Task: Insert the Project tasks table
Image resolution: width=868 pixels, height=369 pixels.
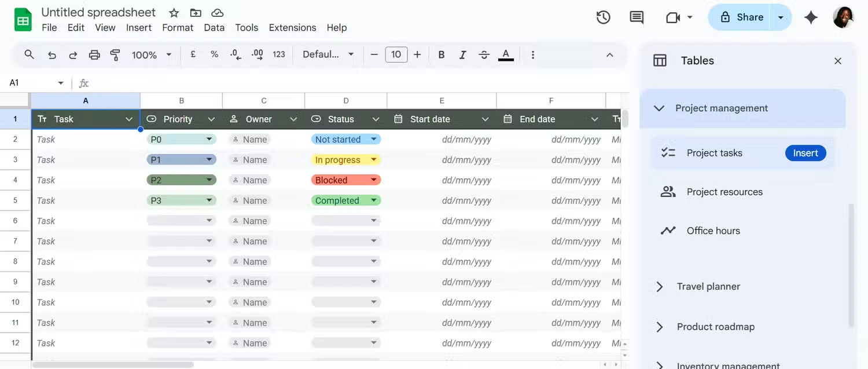Action: click(806, 152)
